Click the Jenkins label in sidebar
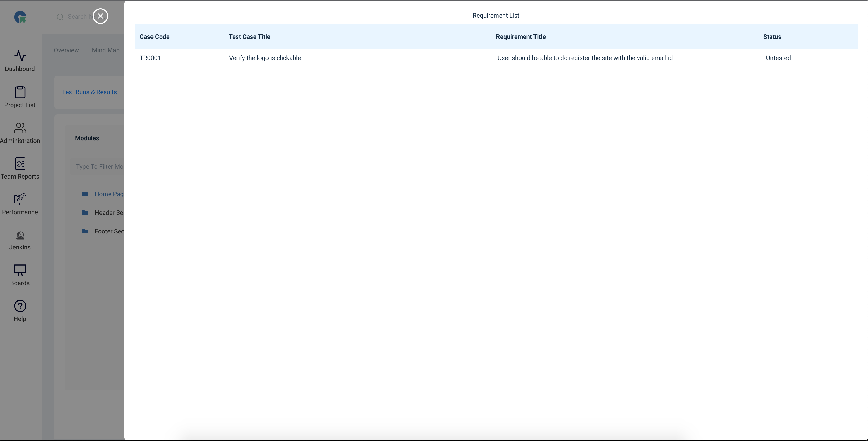This screenshot has height=441, width=868. pyautogui.click(x=20, y=247)
